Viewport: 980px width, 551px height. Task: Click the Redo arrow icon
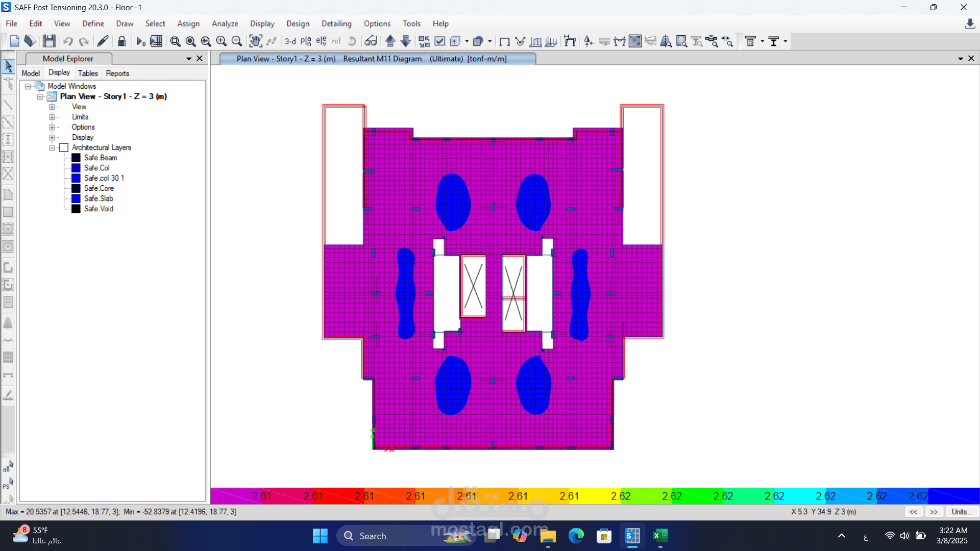point(84,41)
